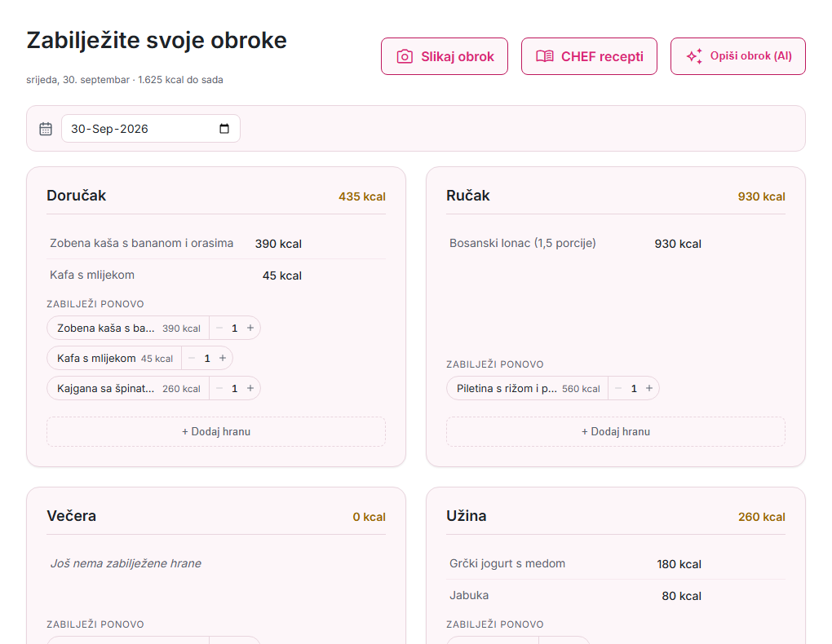Click + Dodaj hranu in Ručak card
This screenshot has height=644, width=832.
(616, 431)
